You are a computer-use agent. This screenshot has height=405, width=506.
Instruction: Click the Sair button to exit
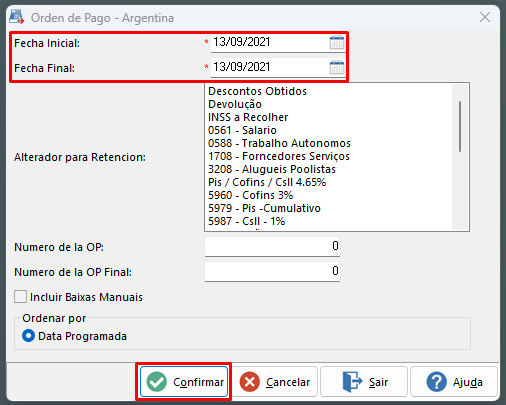[364, 382]
